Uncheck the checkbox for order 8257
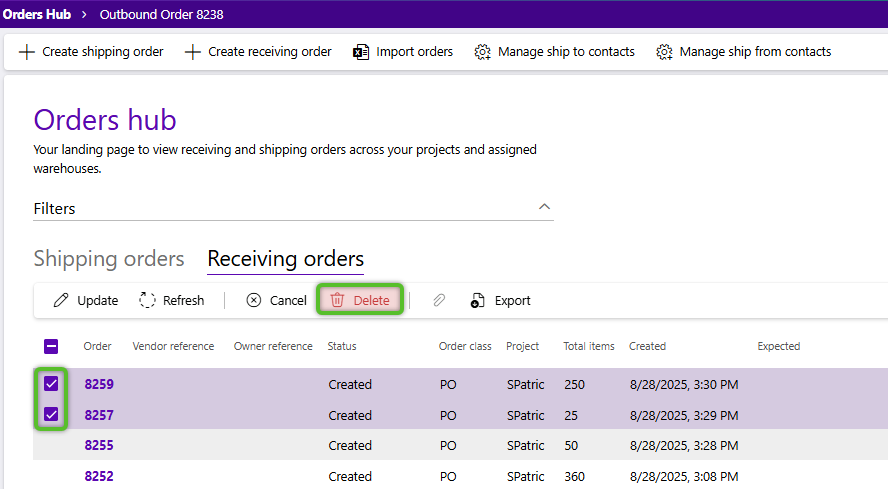 coord(51,414)
